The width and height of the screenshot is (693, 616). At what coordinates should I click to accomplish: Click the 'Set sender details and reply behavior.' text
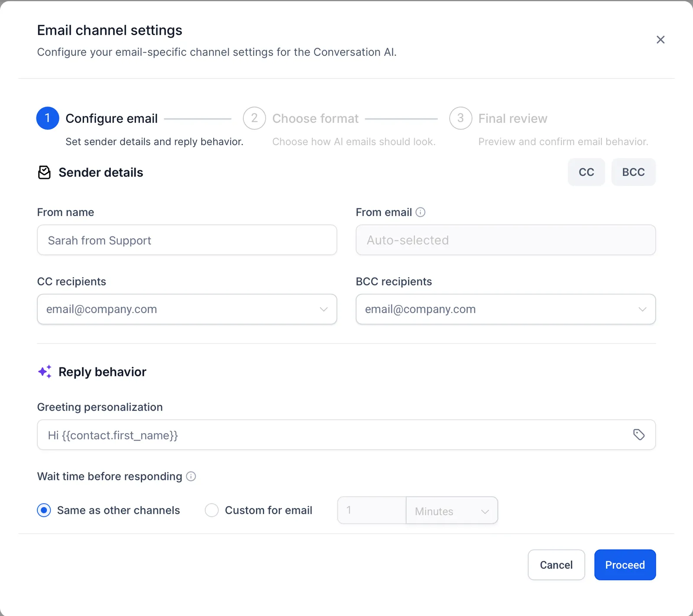(154, 142)
